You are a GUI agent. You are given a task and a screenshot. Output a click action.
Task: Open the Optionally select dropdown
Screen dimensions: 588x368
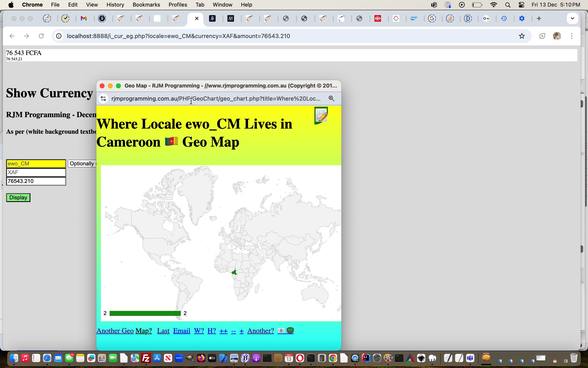click(x=82, y=164)
